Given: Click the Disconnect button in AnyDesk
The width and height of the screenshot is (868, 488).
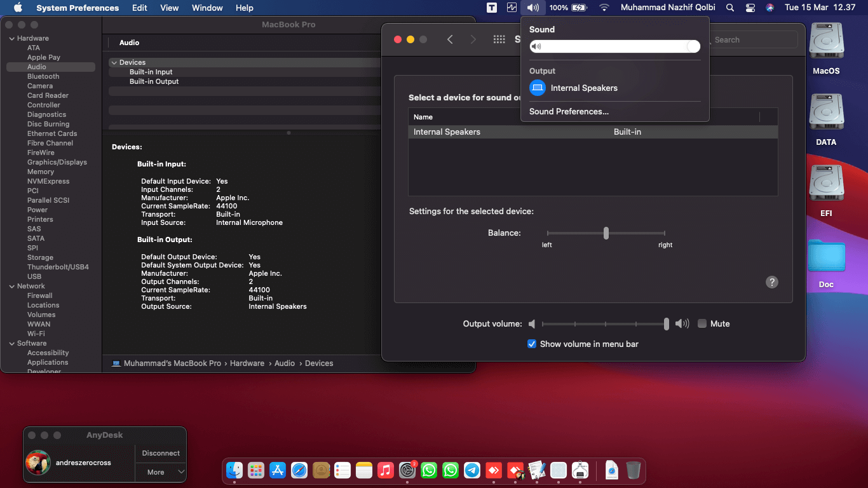Looking at the screenshot, I should [161, 453].
